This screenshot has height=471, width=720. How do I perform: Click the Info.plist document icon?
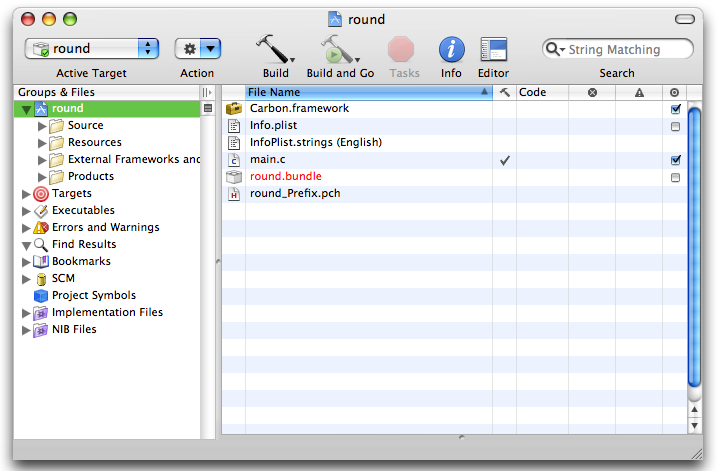pyautogui.click(x=234, y=126)
